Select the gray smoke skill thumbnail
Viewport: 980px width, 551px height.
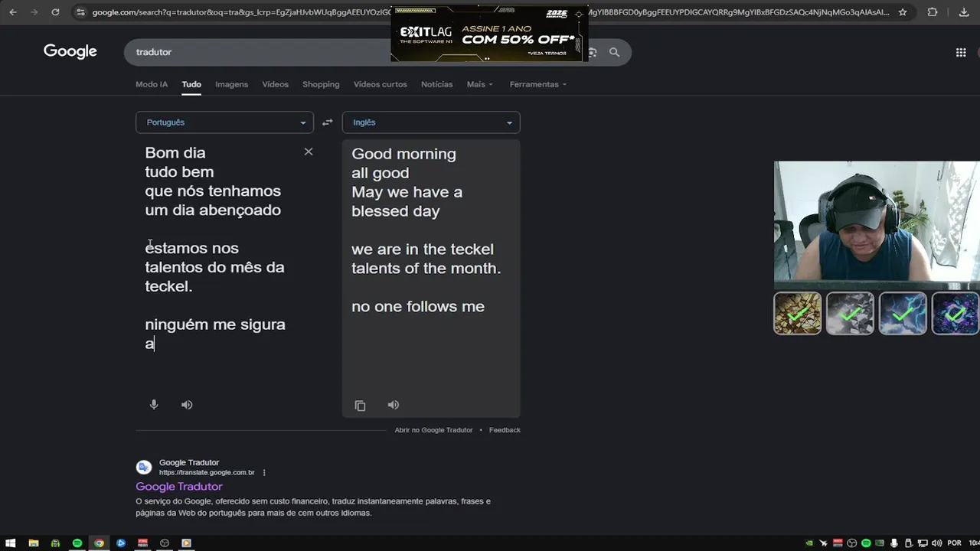pos(850,314)
